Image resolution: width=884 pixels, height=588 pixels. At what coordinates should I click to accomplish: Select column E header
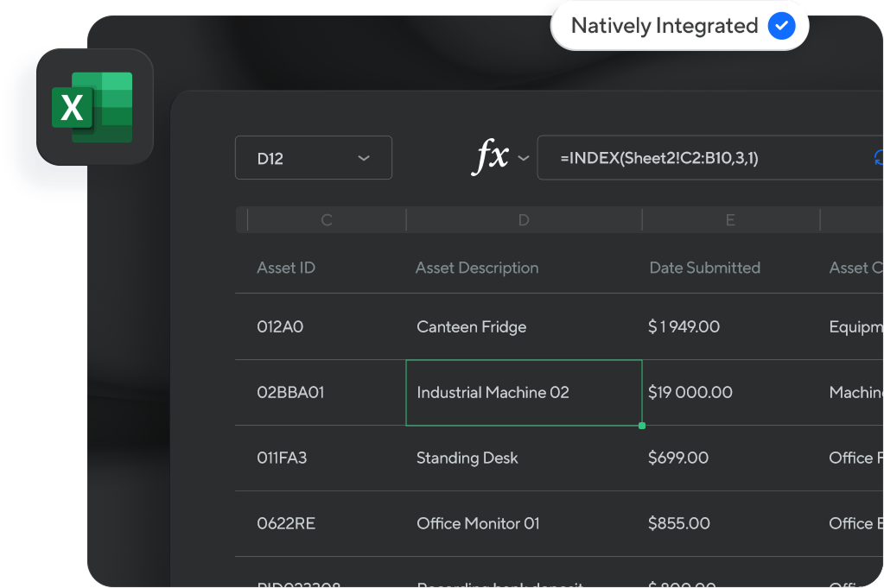click(x=730, y=220)
